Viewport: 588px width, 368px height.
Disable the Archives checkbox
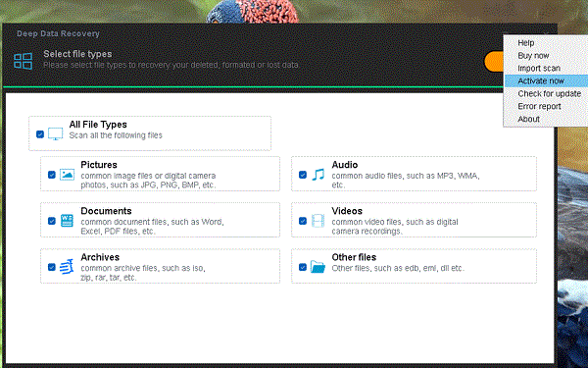tap(52, 267)
